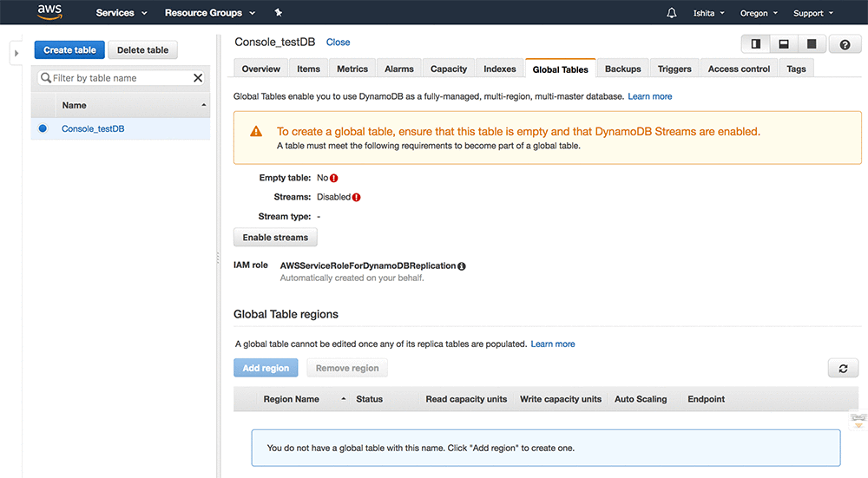
Task: Click the AWSServiceRoleForDynamoDBReplication role name
Action: point(367,265)
